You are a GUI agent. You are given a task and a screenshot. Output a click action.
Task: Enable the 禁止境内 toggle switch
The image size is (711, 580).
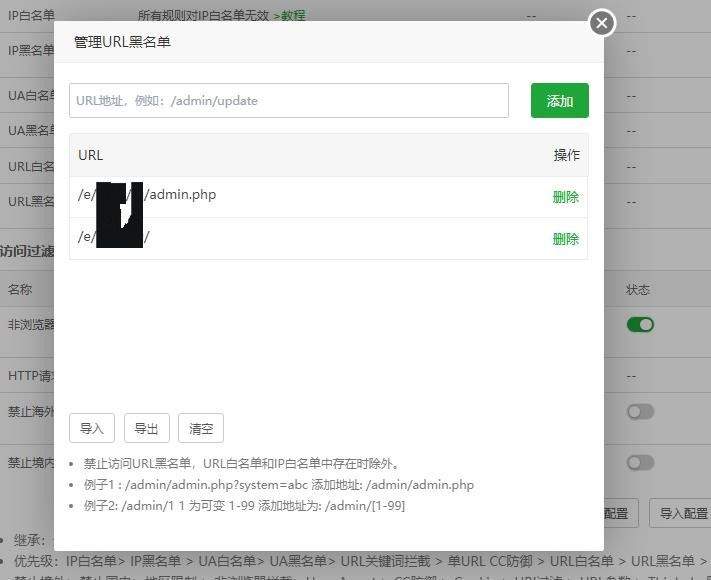coord(640,462)
